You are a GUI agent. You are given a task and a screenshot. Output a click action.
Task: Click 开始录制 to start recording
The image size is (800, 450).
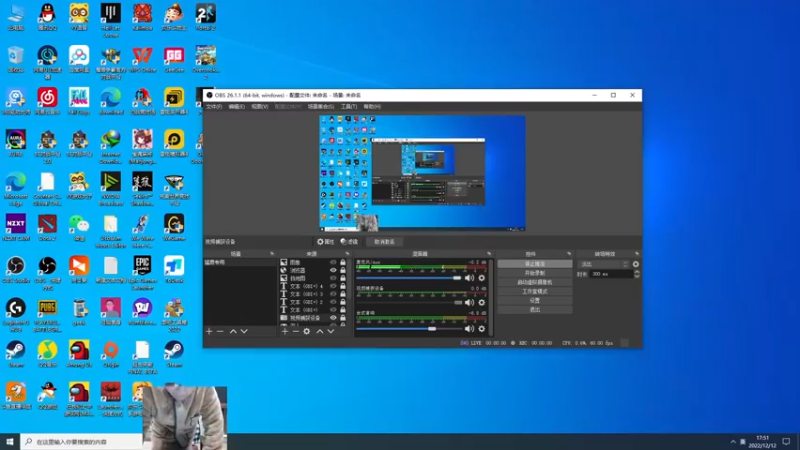[535, 273]
